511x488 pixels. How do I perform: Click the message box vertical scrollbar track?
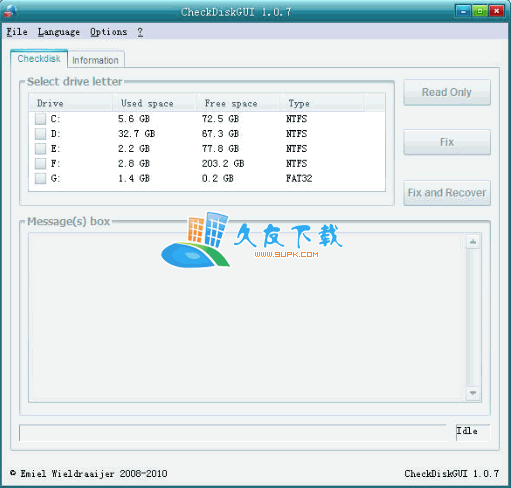pyautogui.click(x=473, y=317)
